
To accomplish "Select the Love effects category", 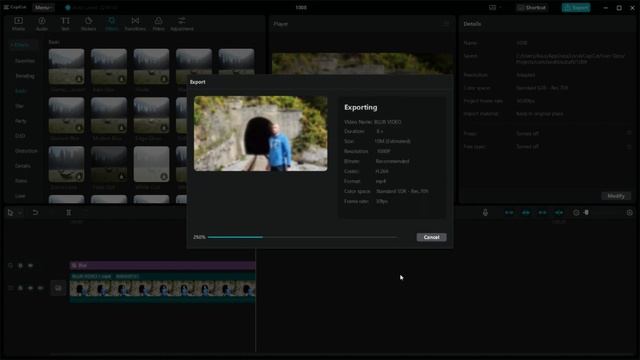I will click(20, 196).
